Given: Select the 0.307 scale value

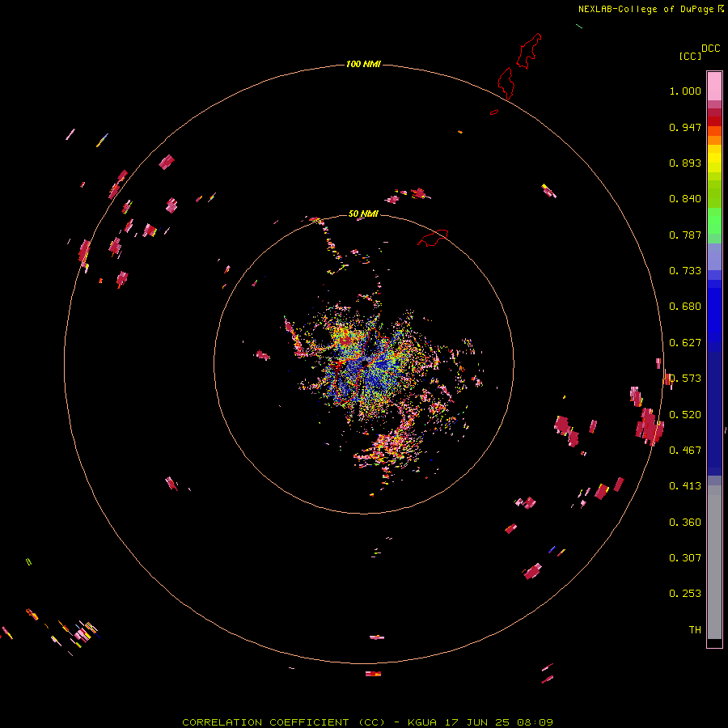Looking at the screenshot, I should 685,558.
